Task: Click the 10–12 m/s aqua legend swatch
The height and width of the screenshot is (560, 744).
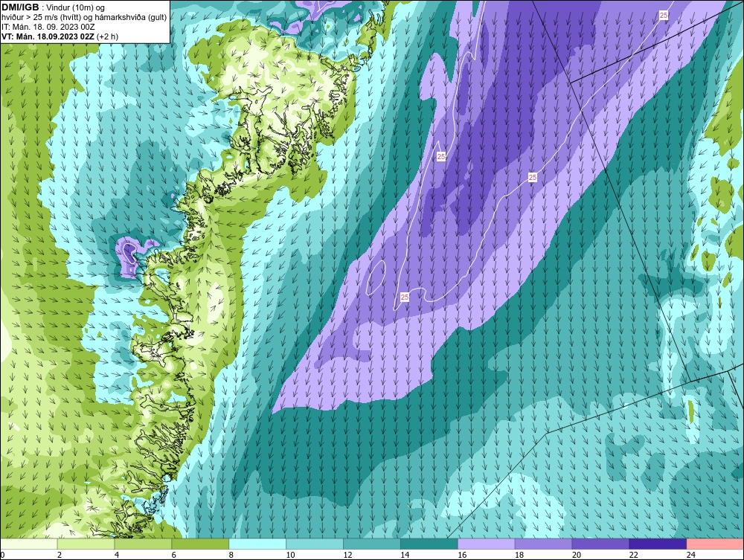Action: [315, 544]
